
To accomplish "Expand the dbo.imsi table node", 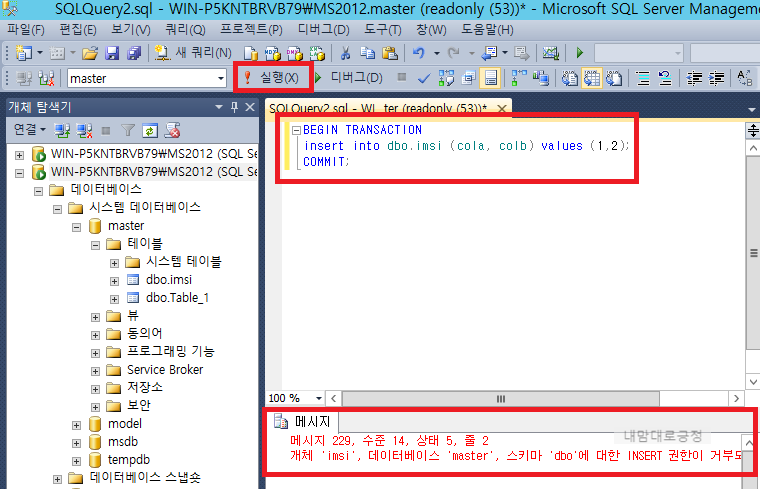I will (x=114, y=281).
